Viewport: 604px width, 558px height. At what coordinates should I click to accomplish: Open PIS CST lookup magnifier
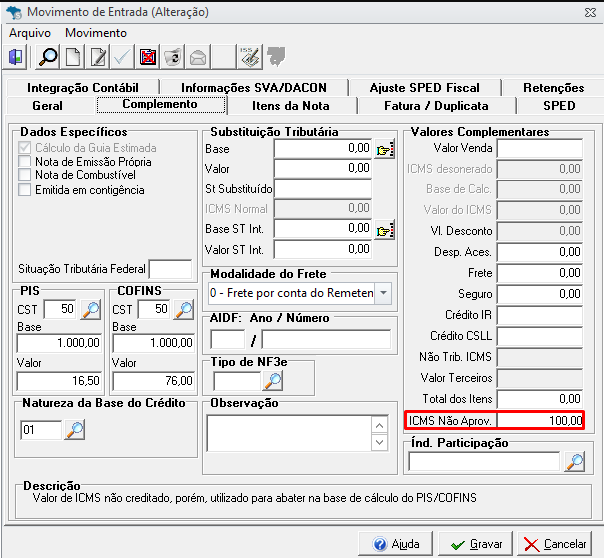[91, 310]
